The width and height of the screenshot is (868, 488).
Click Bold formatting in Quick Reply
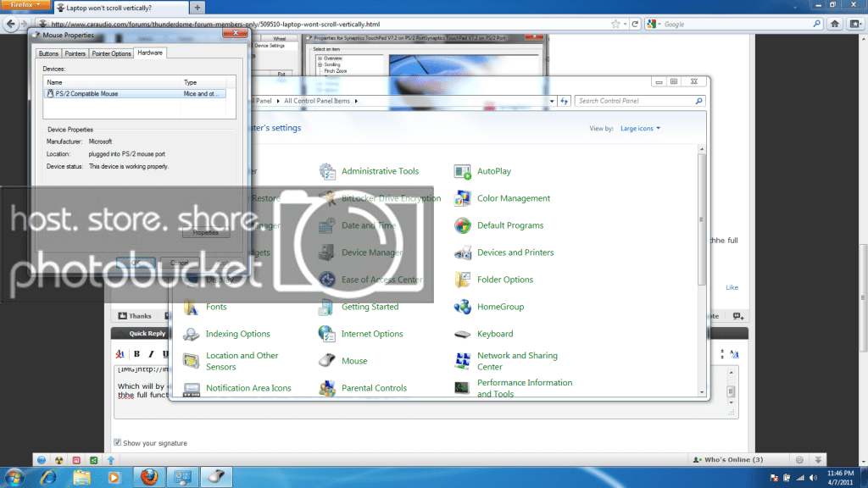[136, 354]
